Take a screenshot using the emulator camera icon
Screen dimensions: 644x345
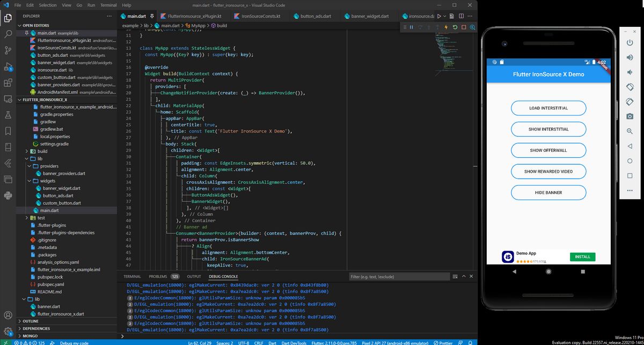click(630, 116)
